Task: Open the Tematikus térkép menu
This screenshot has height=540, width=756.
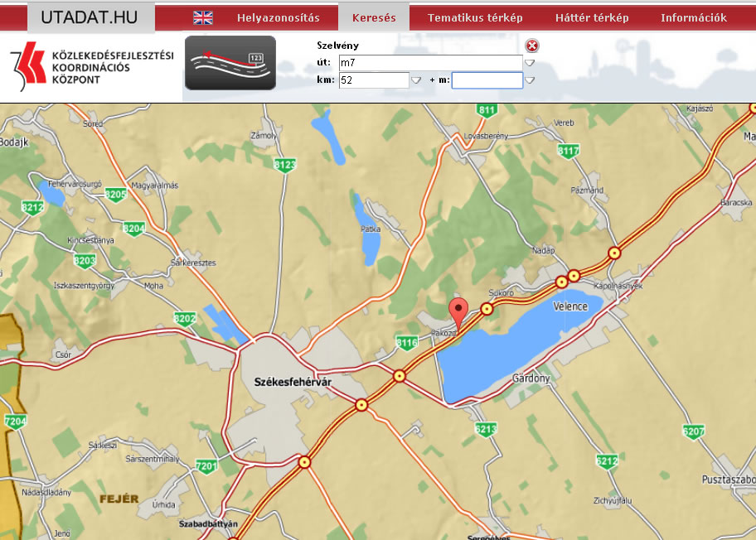Action: [x=475, y=17]
